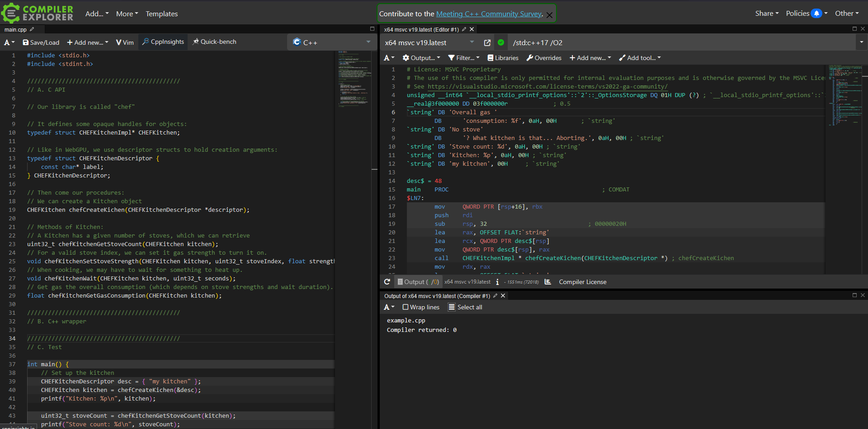Click the Save/Load floppy disk icon

pyautogui.click(x=25, y=42)
